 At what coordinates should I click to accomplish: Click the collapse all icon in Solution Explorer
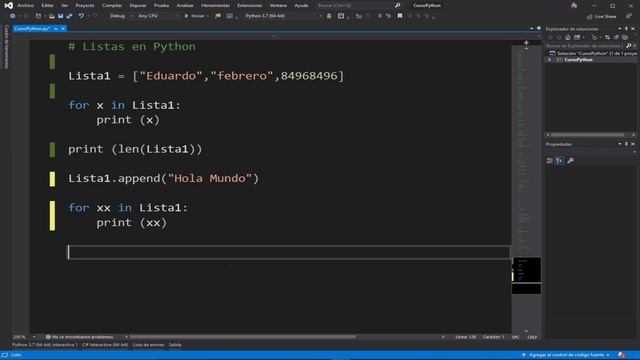tap(616, 37)
